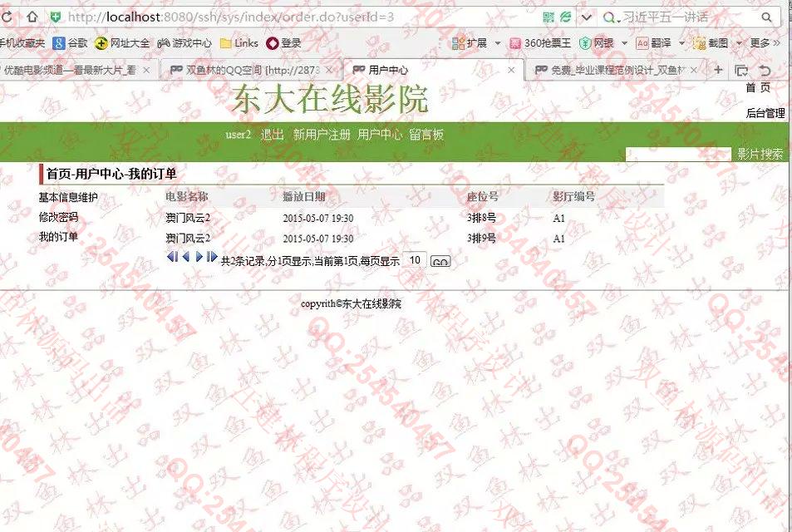
Task: Focus the movie search input field
Action: pos(678,154)
